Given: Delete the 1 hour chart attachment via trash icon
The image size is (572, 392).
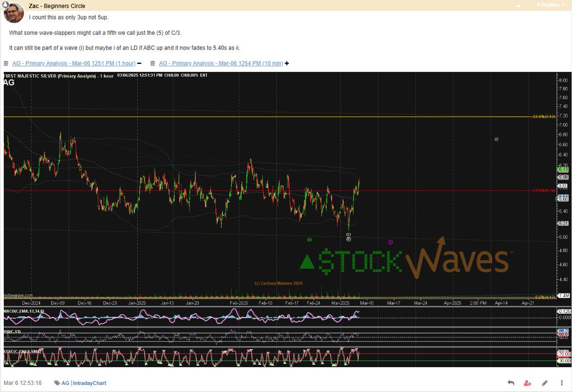Looking at the screenshot, I should [x=6, y=63].
